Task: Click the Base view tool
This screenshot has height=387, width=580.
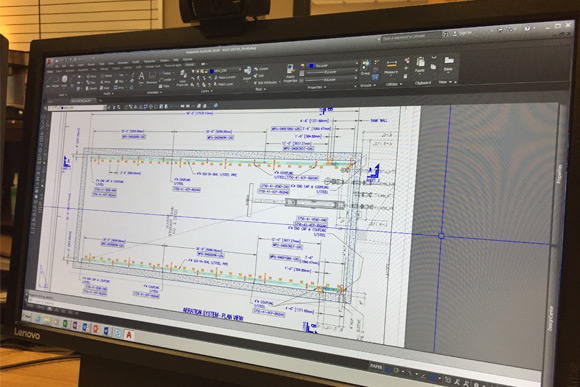Action: coord(448,64)
